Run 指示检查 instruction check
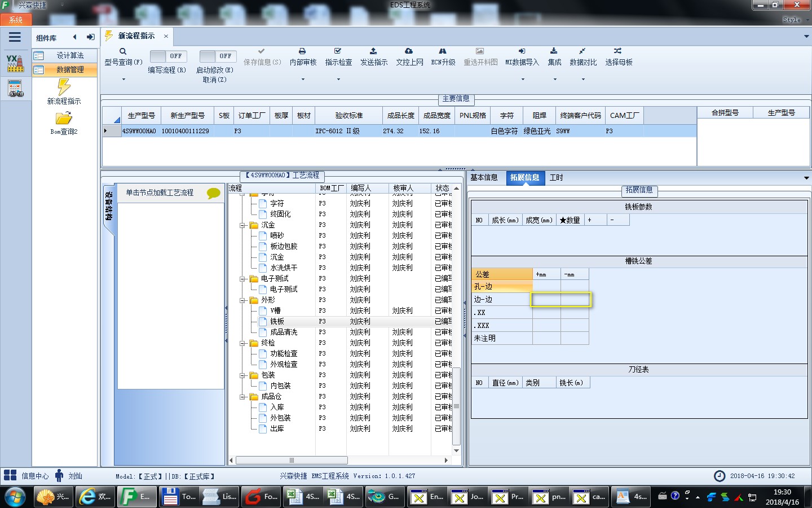The image size is (812, 508). pos(338,57)
